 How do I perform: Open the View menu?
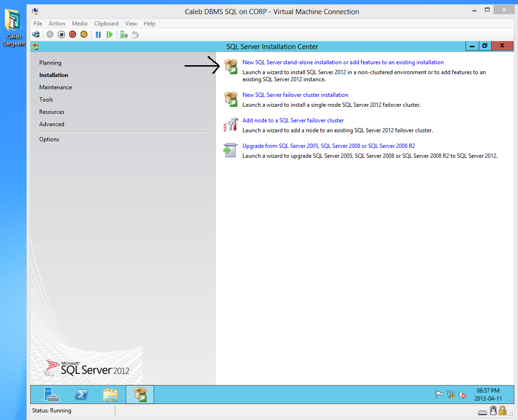pyautogui.click(x=131, y=24)
